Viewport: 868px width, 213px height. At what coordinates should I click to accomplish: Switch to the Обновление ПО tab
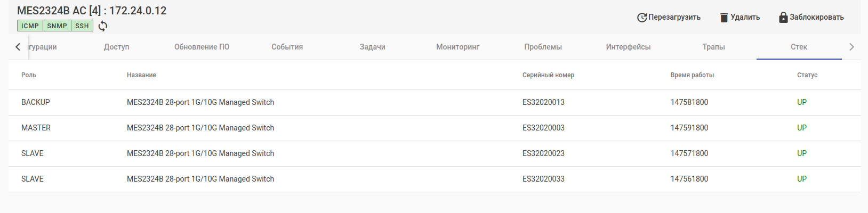tap(202, 47)
